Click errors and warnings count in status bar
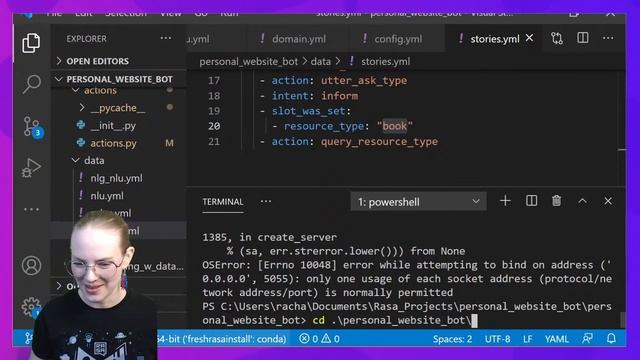The height and width of the screenshot is (360, 640). click(x=319, y=339)
